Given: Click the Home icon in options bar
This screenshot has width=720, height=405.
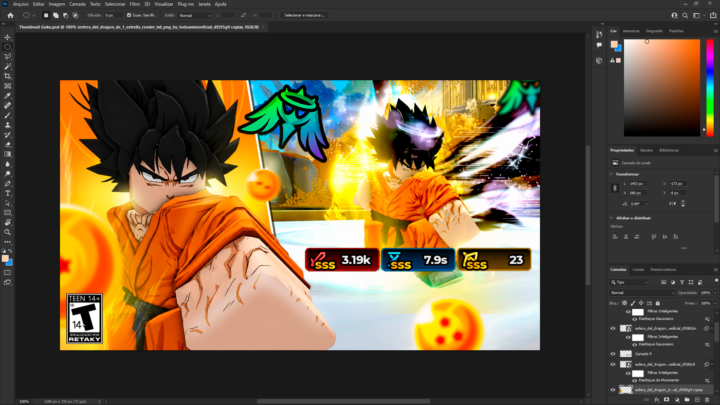Looking at the screenshot, I should [x=10, y=15].
